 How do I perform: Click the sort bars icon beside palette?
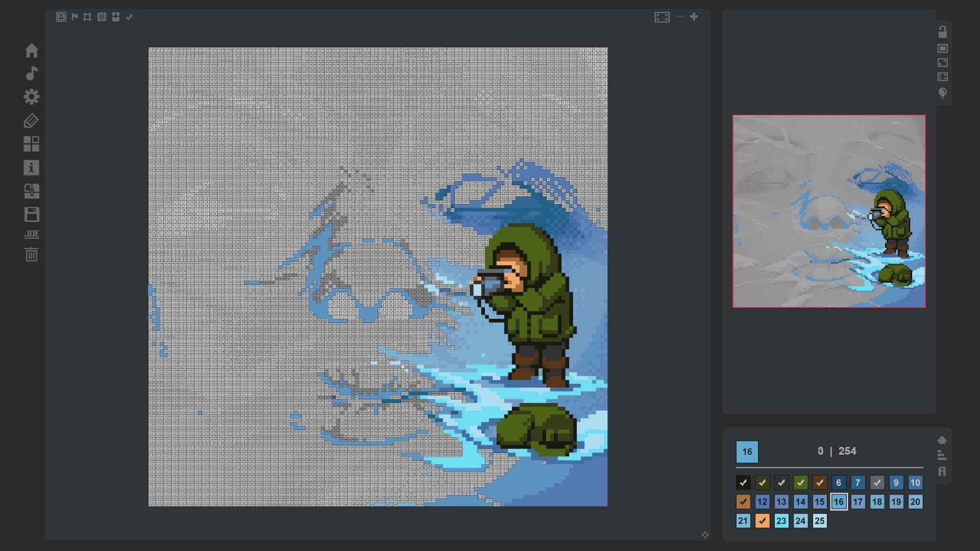942,455
